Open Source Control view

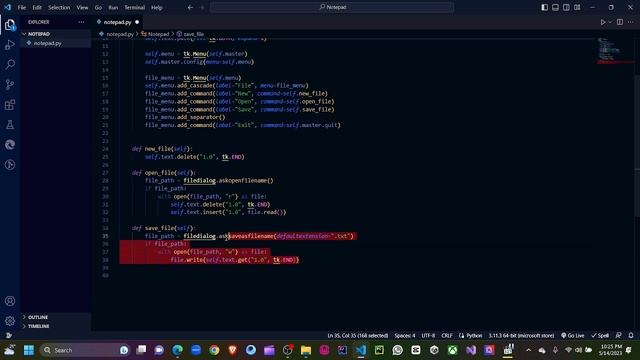[10, 84]
